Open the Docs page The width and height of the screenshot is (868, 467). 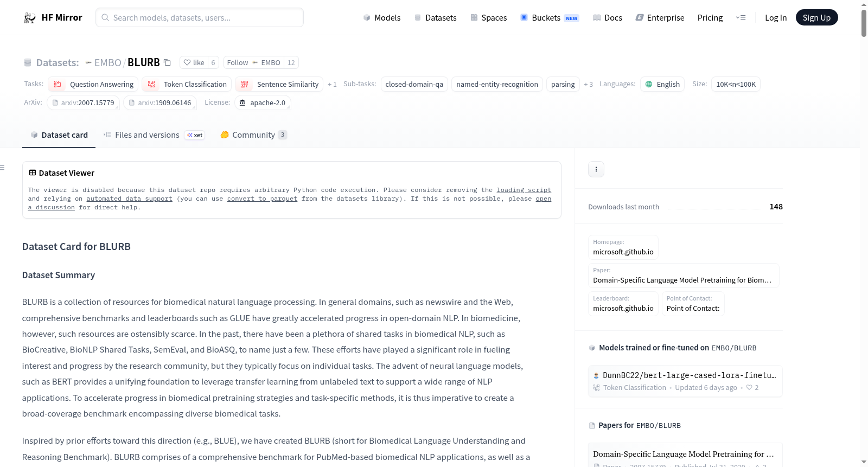pyautogui.click(x=608, y=18)
